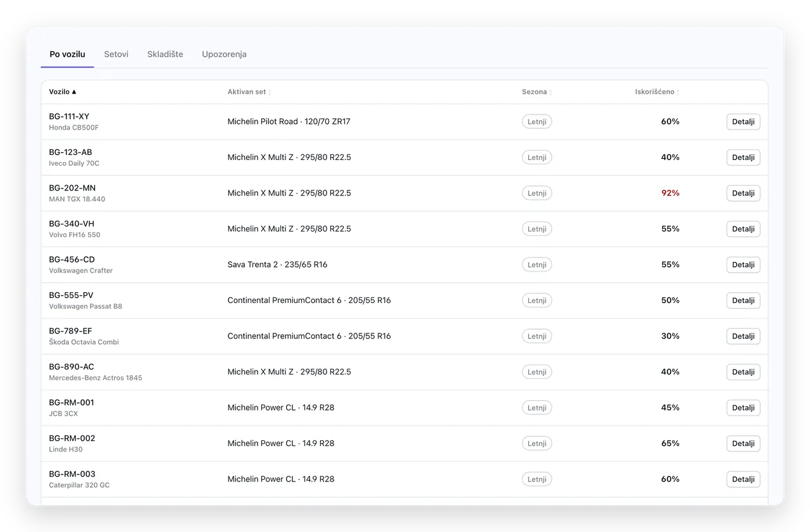Sort table by Aktivan set column

pos(249,92)
